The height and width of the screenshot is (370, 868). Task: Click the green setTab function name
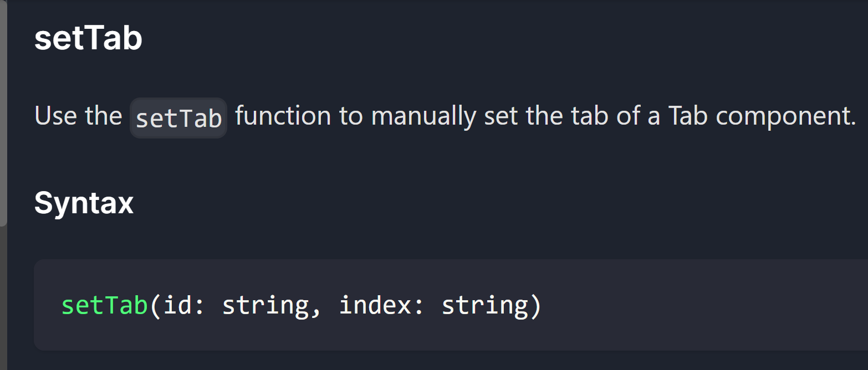tap(105, 305)
